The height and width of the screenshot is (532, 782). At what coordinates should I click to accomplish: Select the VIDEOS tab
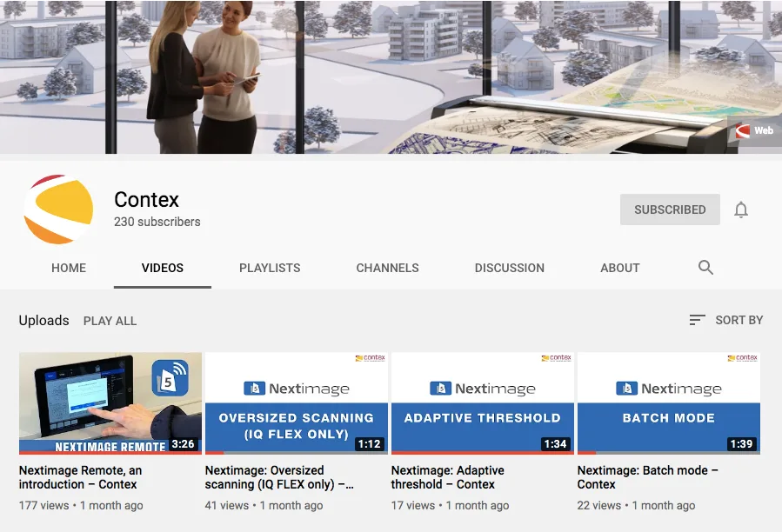point(163,268)
